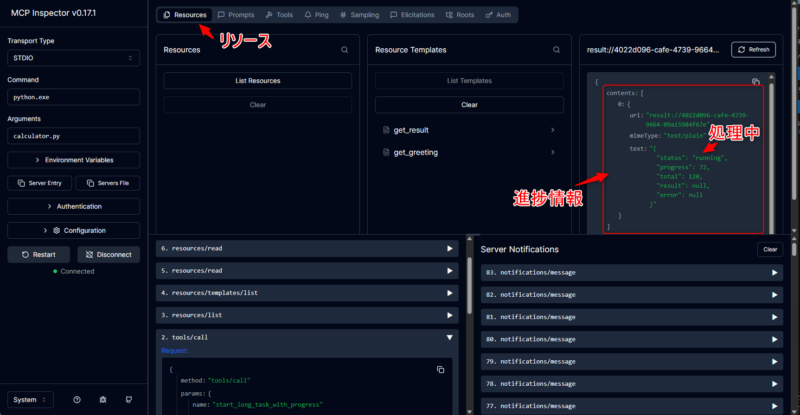Click the Disconnect button
Image resolution: width=800 pixels, height=415 pixels.
tap(108, 254)
